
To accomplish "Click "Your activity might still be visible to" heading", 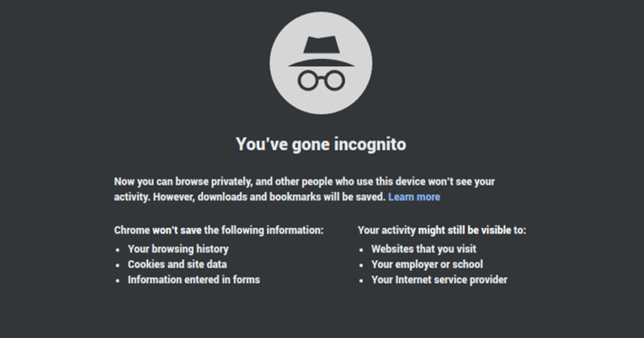I will tap(441, 231).
